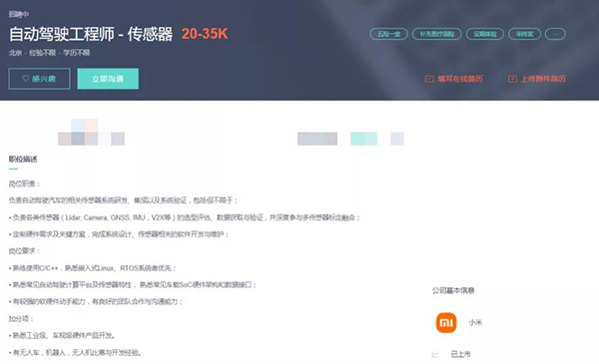Switch to the 职位描述 tab
The height and width of the screenshot is (364, 599).
click(x=23, y=160)
